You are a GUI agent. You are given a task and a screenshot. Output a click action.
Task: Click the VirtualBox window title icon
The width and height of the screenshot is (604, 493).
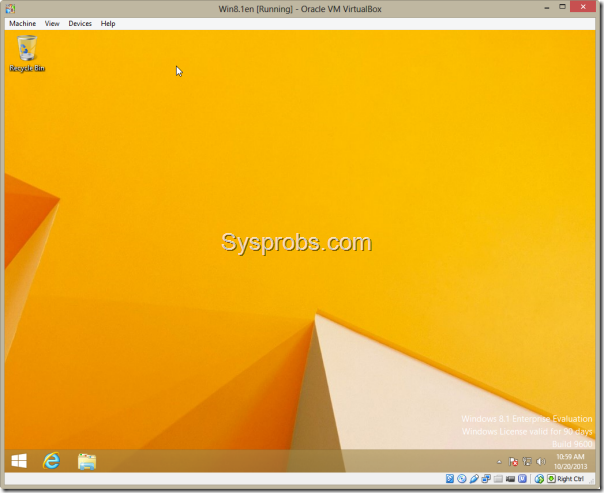10,8
